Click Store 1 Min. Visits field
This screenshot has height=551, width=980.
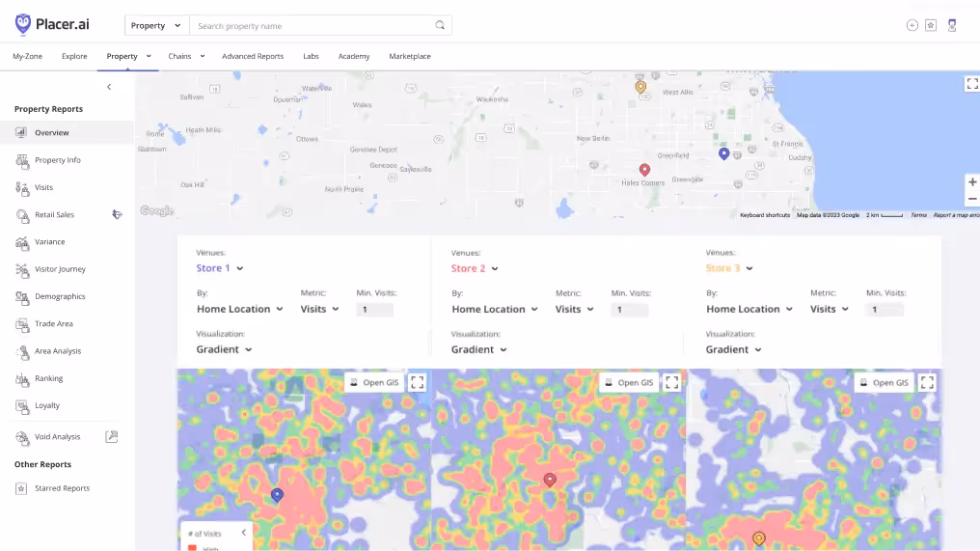click(375, 310)
